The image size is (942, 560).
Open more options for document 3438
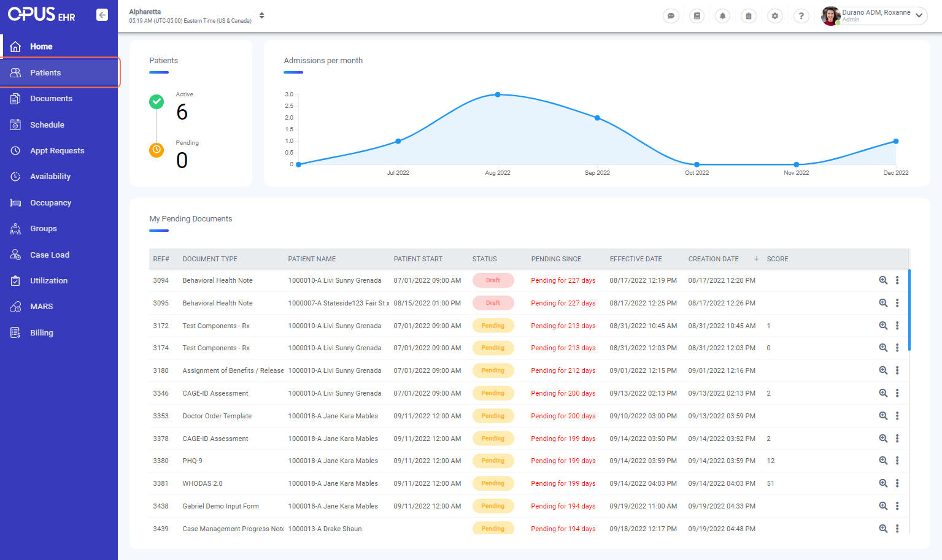(897, 506)
